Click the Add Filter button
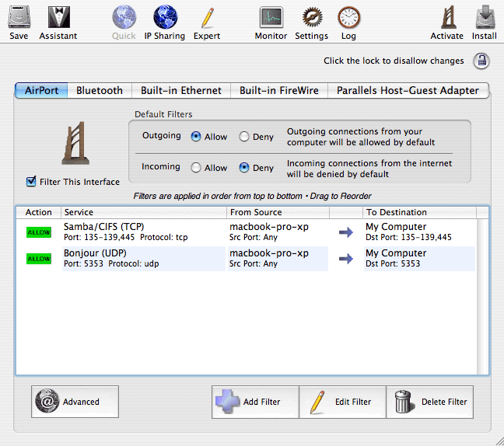The width and height of the screenshot is (504, 446). 255,402
